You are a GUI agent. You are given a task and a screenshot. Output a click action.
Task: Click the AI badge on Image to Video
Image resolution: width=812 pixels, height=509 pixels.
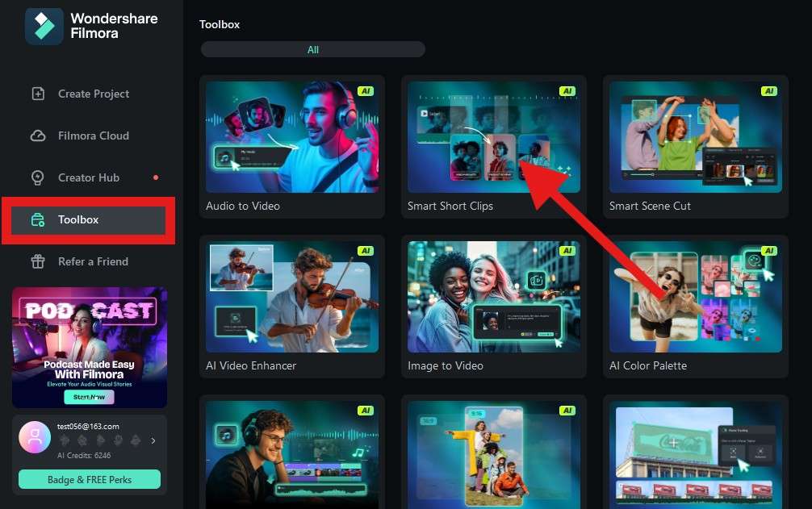pyautogui.click(x=567, y=250)
